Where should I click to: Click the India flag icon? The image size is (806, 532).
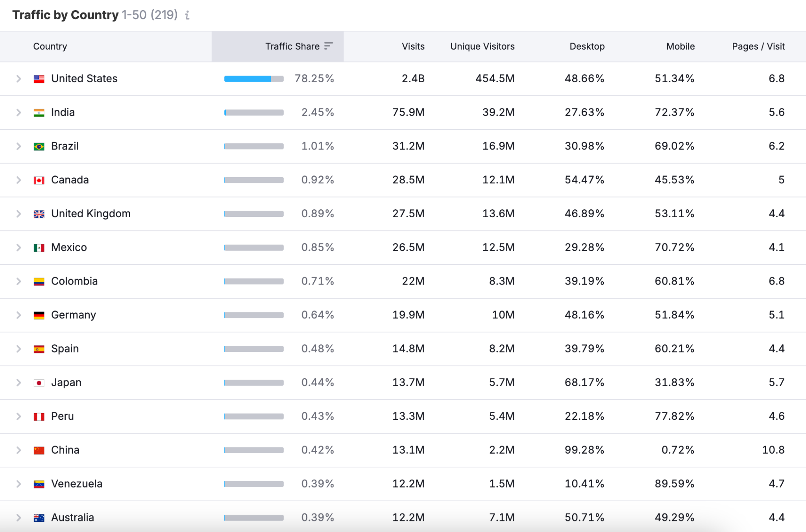[38, 112]
